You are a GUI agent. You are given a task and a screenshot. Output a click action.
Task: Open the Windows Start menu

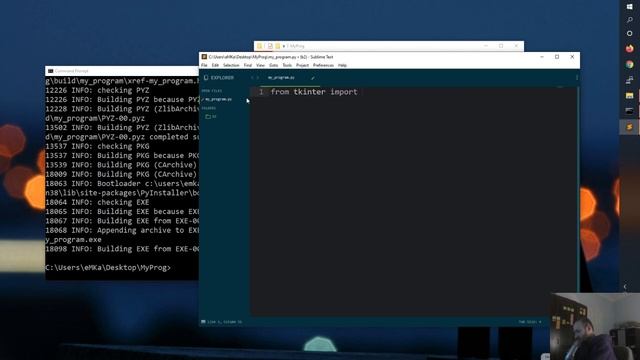[x=629, y=7]
